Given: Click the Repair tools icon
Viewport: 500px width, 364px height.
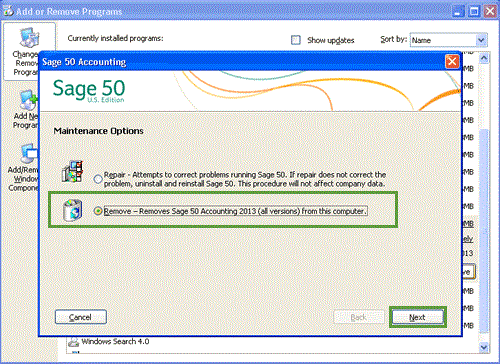Looking at the screenshot, I should coord(73,171).
